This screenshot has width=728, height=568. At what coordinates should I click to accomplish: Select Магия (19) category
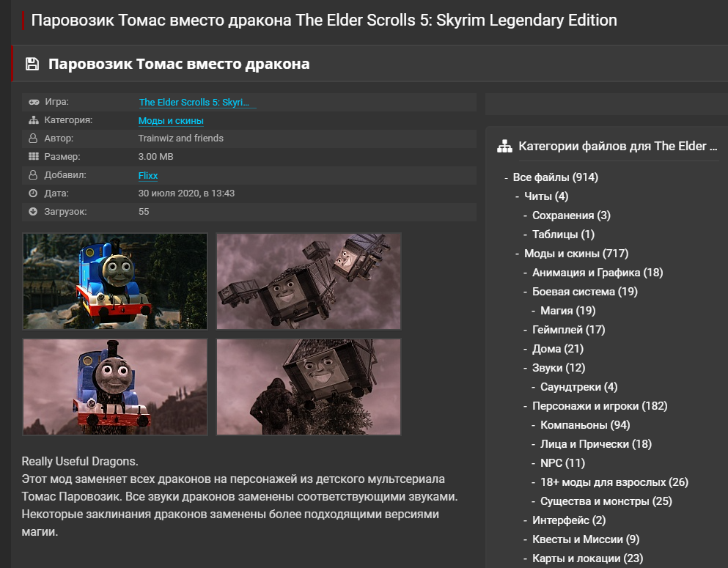click(x=568, y=311)
